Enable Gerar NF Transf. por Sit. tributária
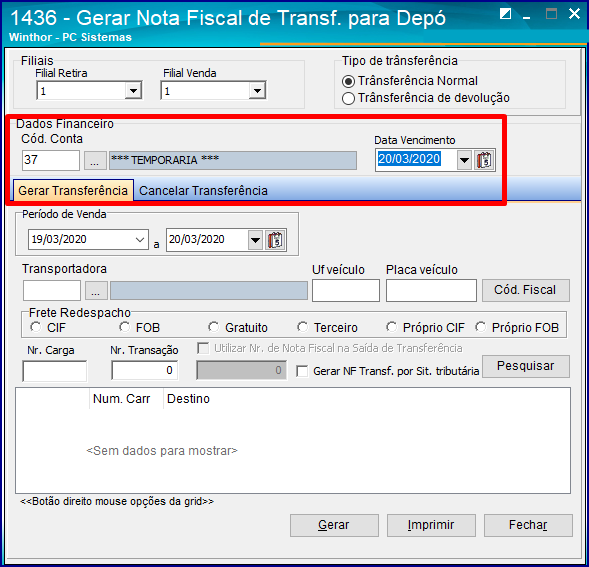The image size is (589, 567). (302, 371)
